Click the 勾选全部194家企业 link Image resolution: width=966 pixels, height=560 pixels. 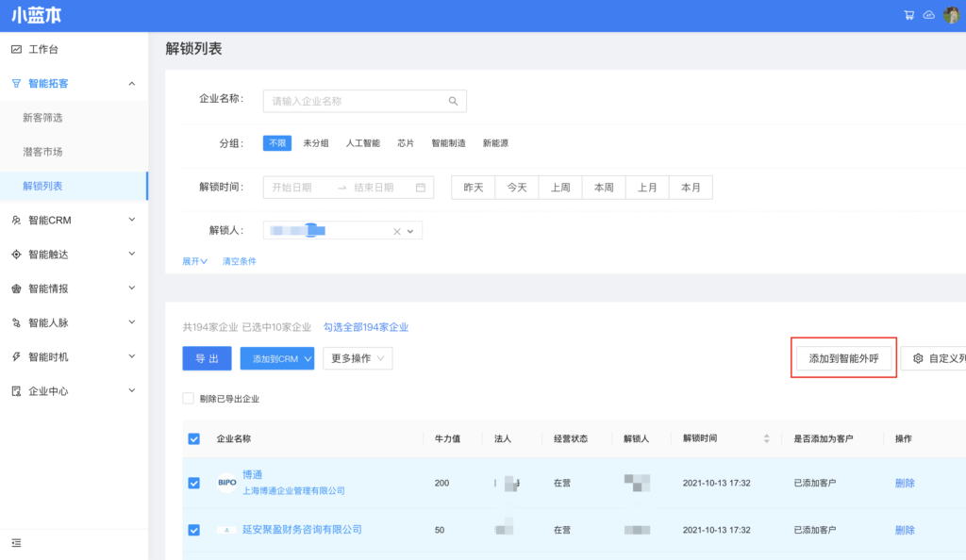(x=366, y=327)
